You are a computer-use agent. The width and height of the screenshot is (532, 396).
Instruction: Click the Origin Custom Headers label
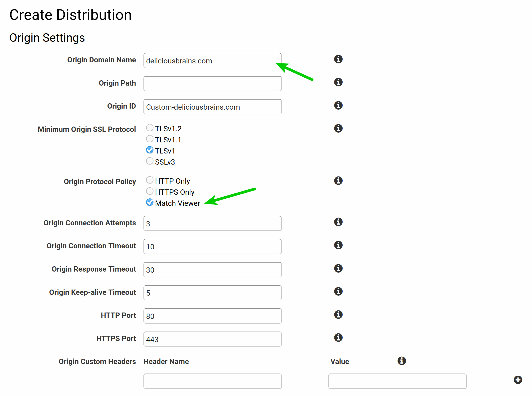click(97, 361)
